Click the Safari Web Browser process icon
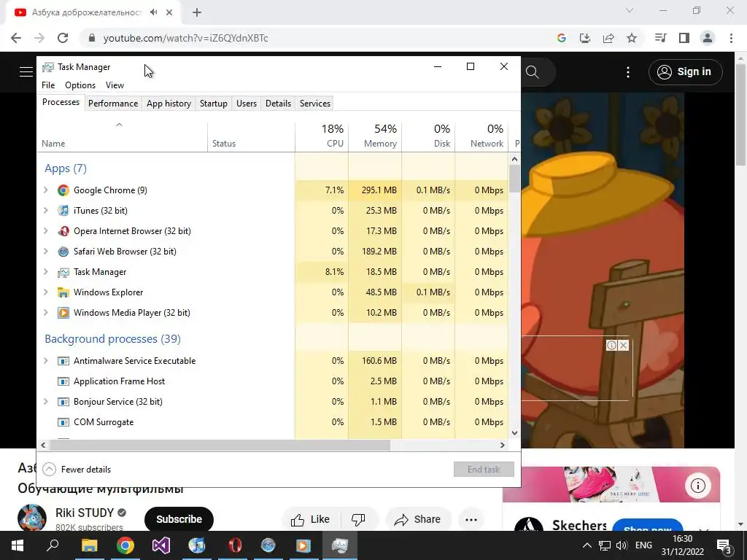This screenshot has width=747, height=560. pos(63,252)
